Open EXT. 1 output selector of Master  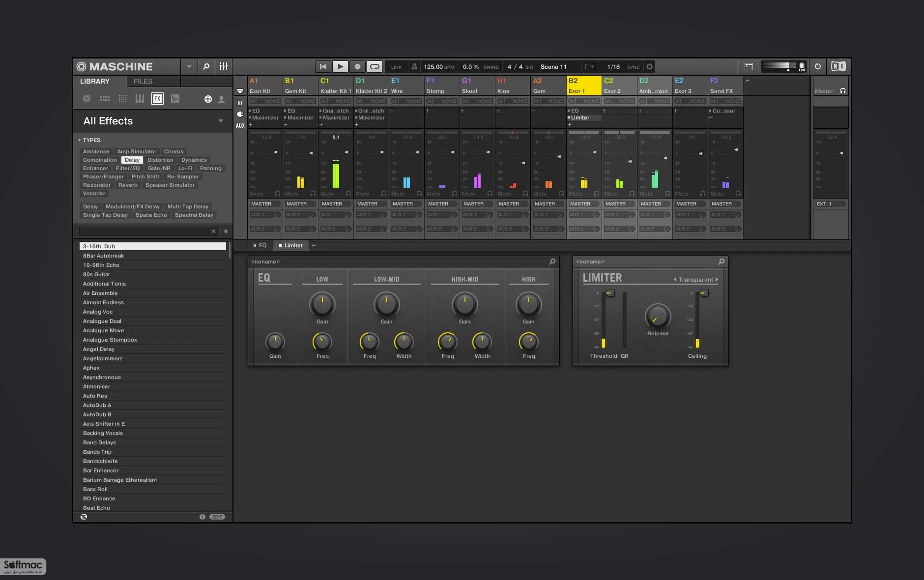tap(831, 203)
